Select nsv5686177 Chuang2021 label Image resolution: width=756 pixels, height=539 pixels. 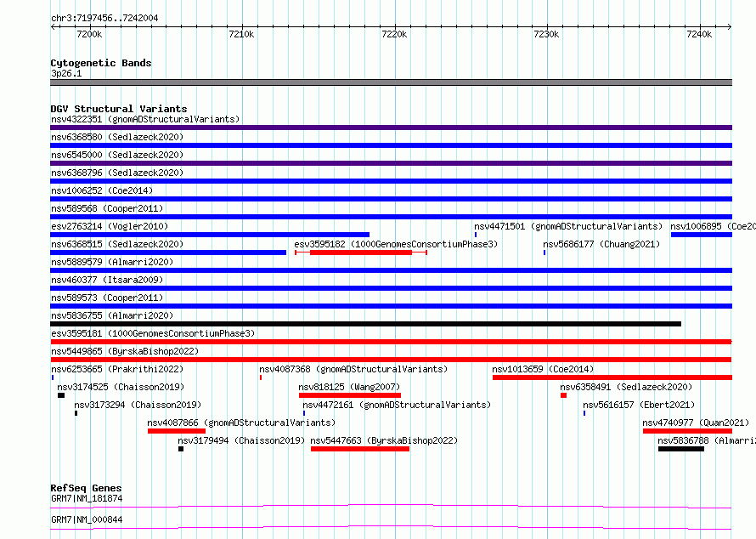(x=601, y=244)
